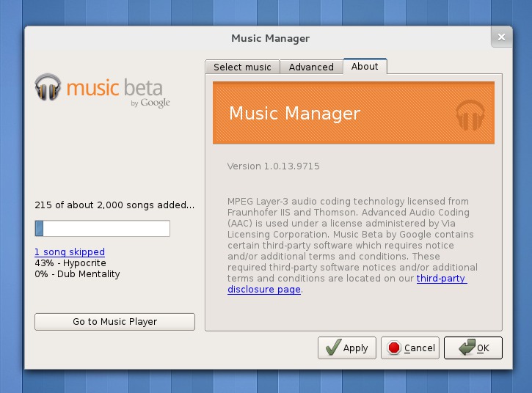The width and height of the screenshot is (532, 393).
Task: Click the 215 of about 2,000 songs added text
Action: coord(114,205)
